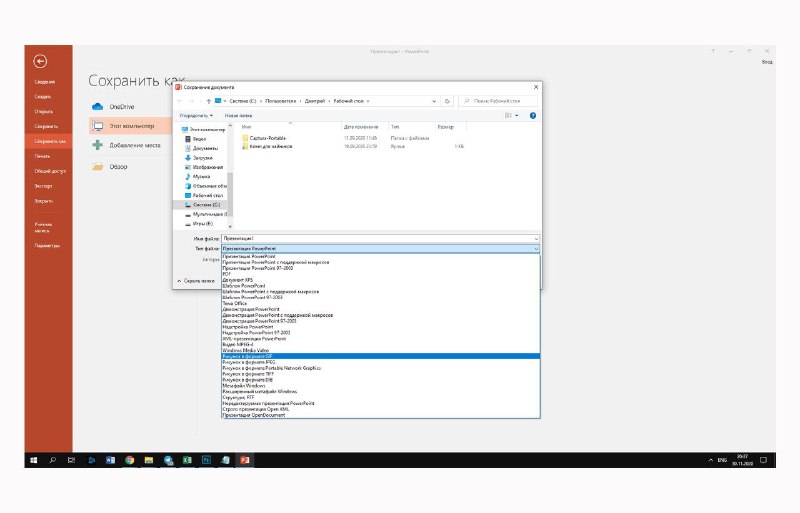Open Excel from the taskbar
The image size is (800, 513).
[x=187, y=460]
